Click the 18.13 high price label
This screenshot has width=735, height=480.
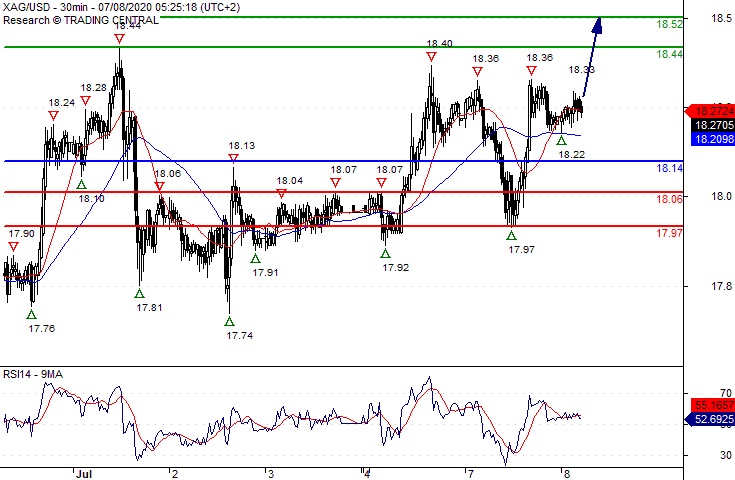tap(242, 146)
